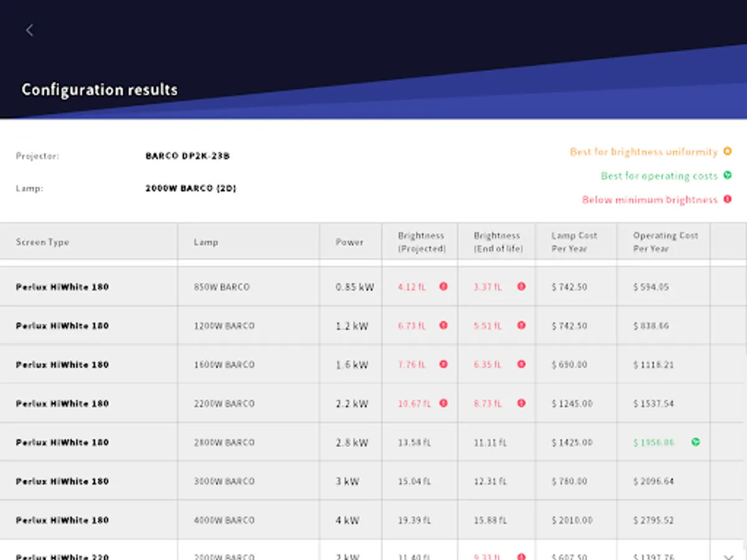Click the red warning icon beside 9.33 fL
This screenshot has width=747, height=560.
[x=522, y=556]
